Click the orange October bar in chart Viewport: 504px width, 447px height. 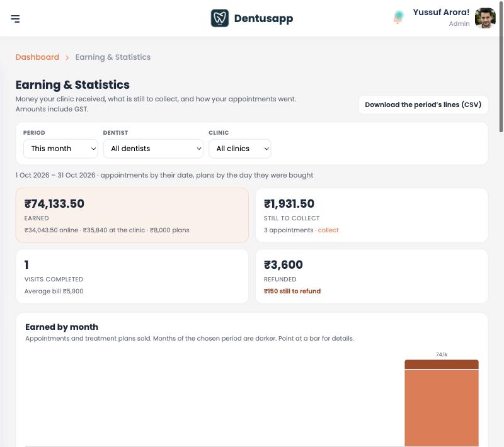click(442, 408)
